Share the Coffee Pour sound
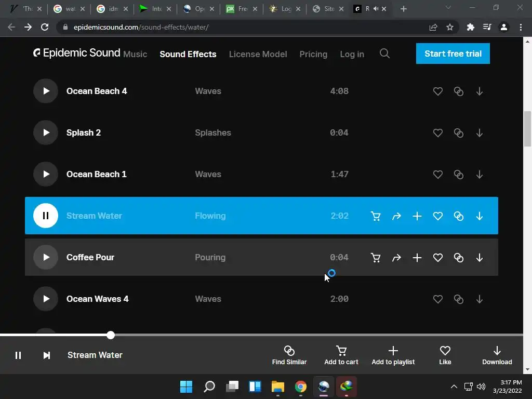Screen dimensions: 532x399 click(396, 258)
